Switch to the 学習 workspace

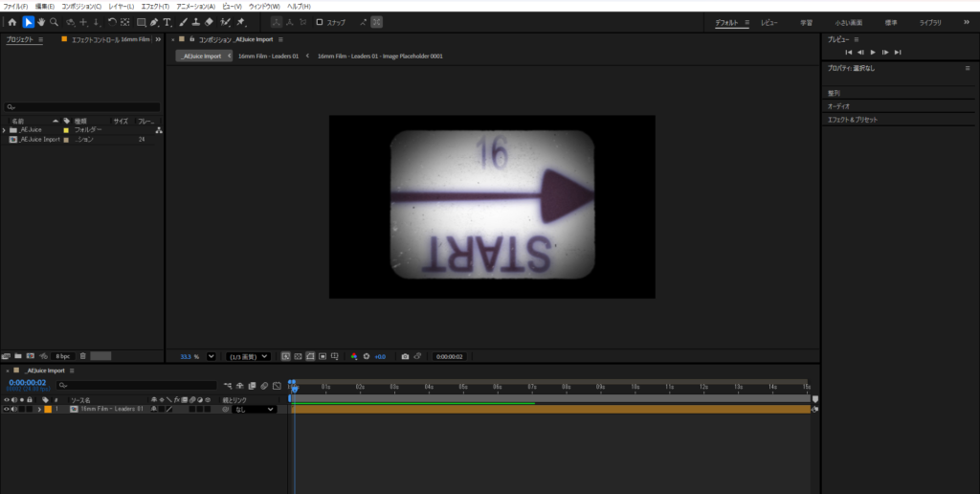point(808,22)
